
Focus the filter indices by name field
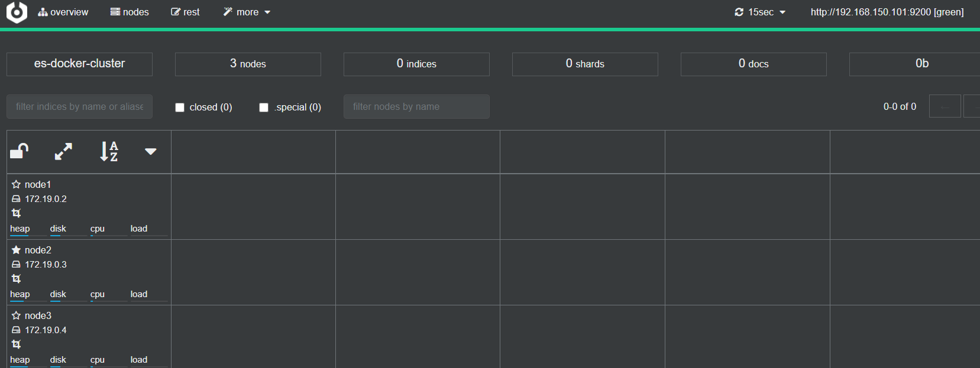(79, 106)
